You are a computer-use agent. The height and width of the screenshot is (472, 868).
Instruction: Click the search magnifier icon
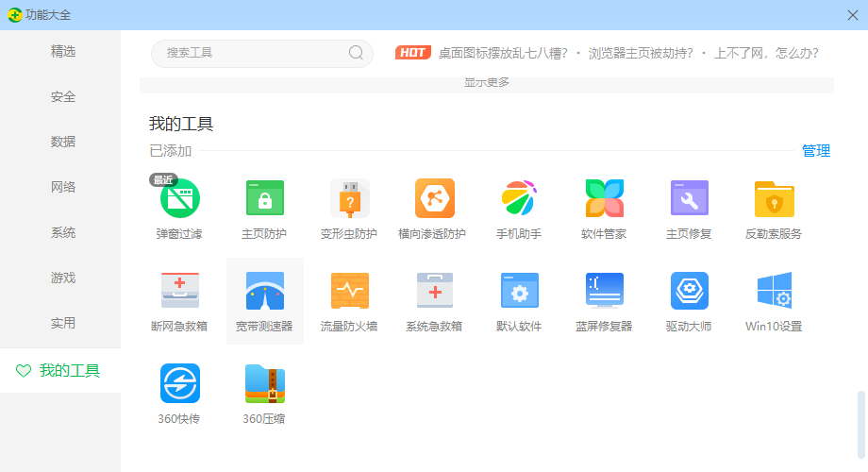[x=357, y=53]
